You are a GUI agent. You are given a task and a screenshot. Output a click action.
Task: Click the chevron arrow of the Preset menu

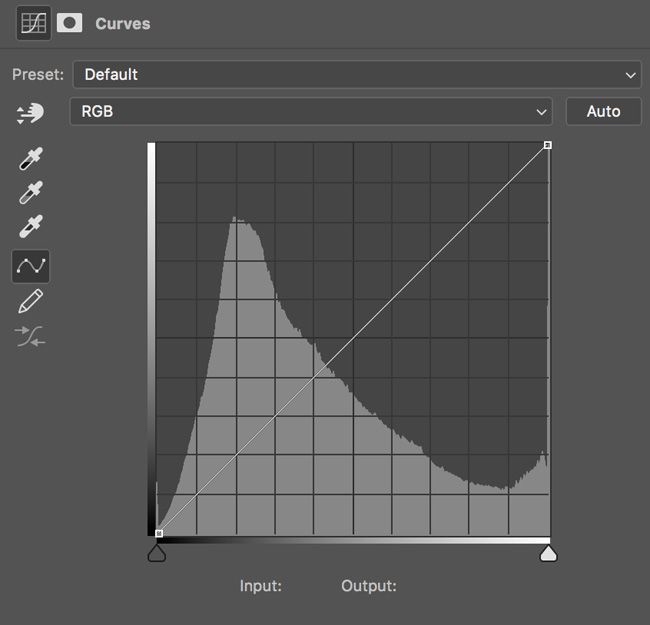pos(631,75)
